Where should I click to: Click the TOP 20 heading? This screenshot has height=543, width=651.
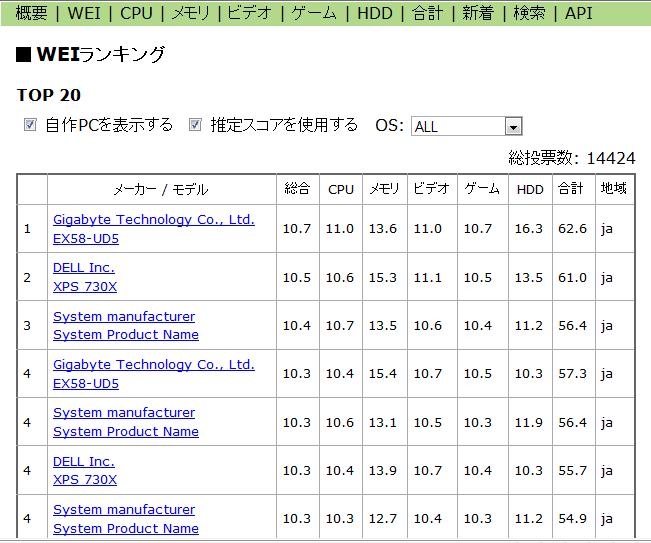click(x=49, y=95)
